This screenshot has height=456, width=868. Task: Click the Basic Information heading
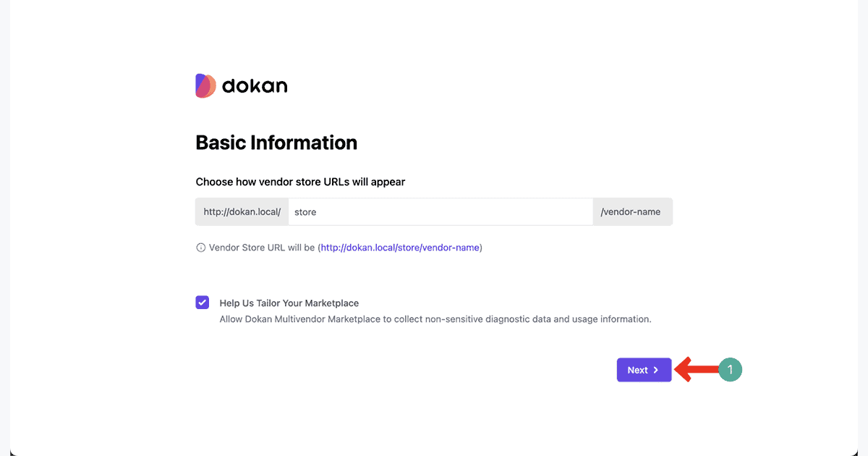pyautogui.click(x=276, y=143)
